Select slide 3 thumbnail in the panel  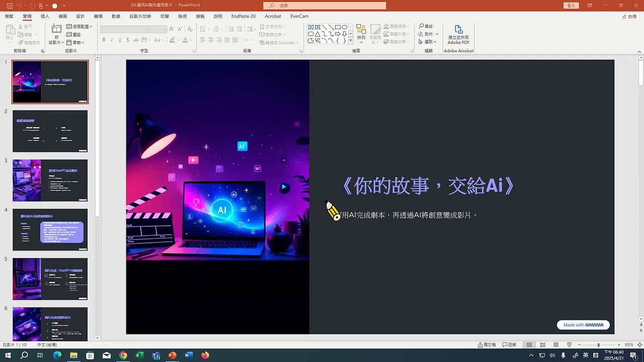coord(50,180)
